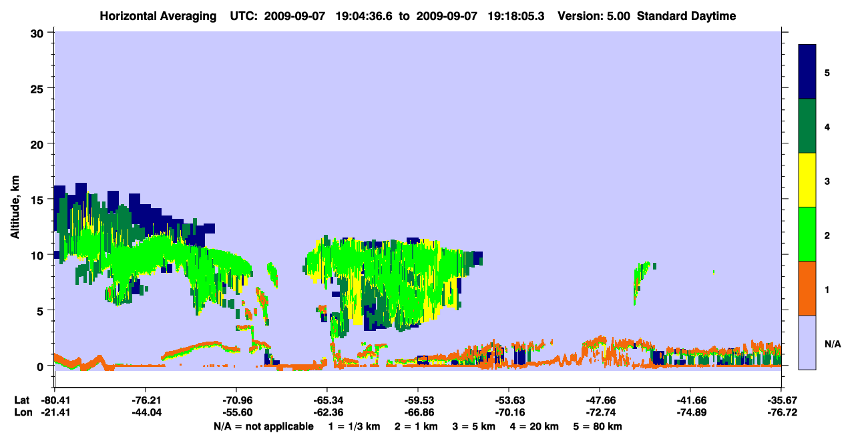Screen dimensions: 868x445
Task: Click the "Lon" row label
Action: tap(22, 412)
